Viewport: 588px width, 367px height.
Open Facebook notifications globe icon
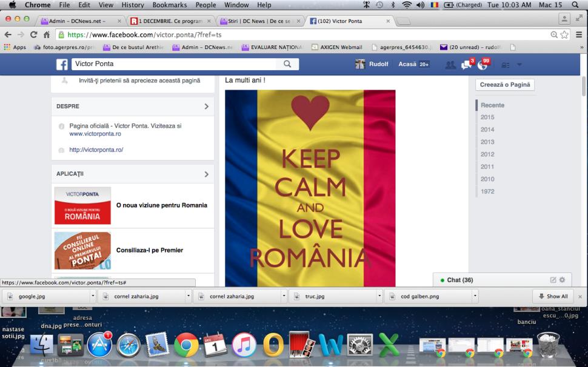(x=482, y=65)
